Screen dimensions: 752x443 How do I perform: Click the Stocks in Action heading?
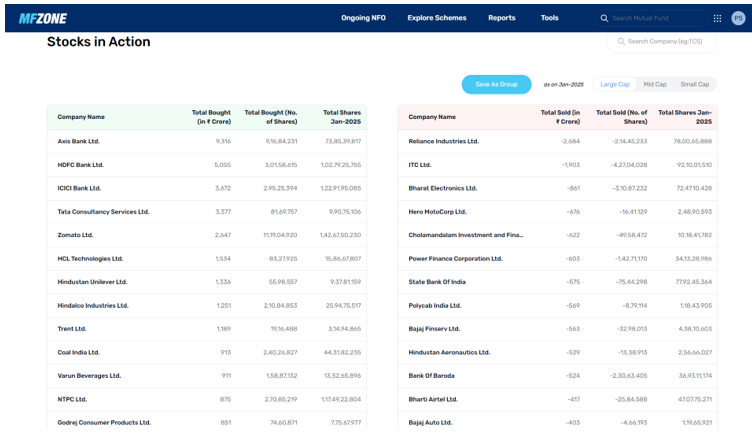point(99,42)
